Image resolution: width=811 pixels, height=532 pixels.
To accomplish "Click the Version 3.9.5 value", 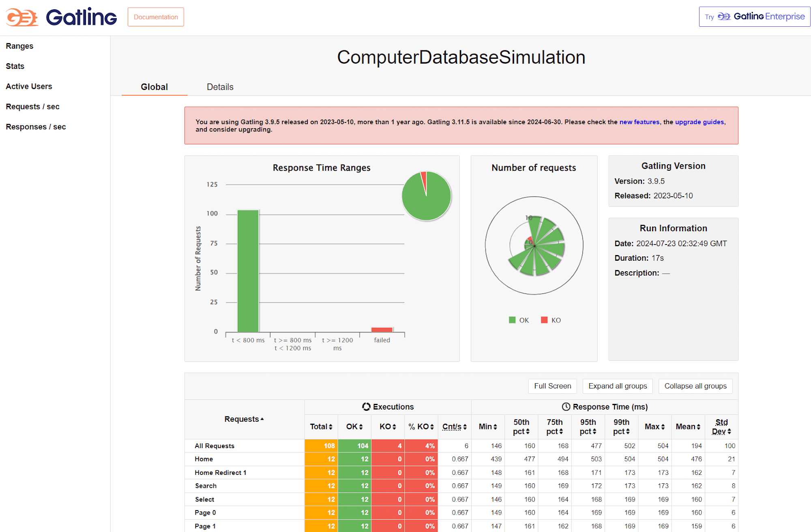I will click(x=656, y=181).
